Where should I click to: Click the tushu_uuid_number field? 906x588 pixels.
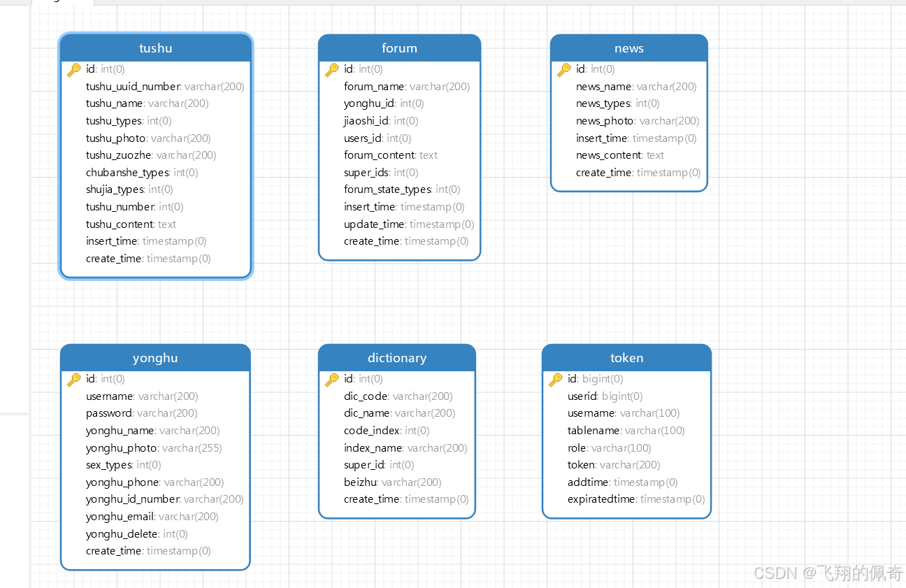165,87
